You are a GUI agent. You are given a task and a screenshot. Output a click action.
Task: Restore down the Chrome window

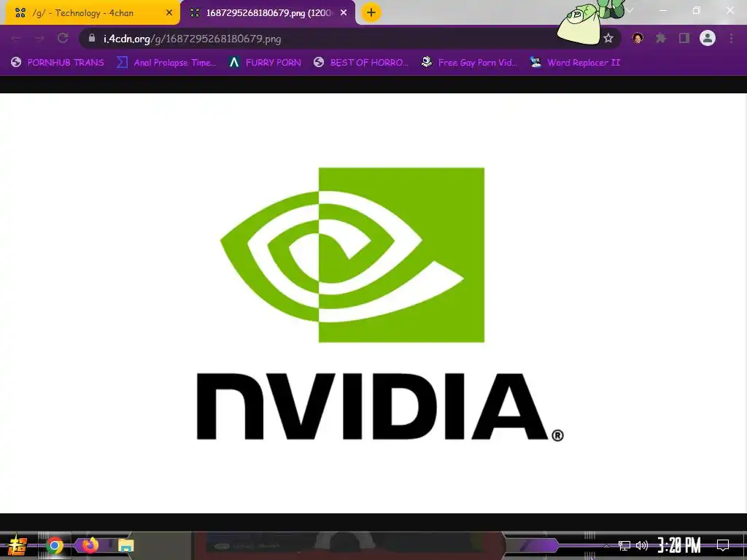click(697, 10)
